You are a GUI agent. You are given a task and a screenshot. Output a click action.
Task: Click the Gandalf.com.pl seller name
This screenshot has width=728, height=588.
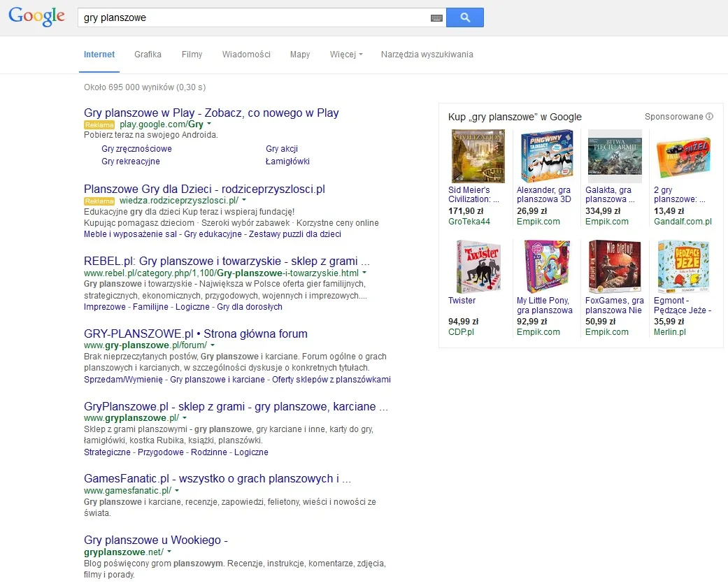pos(683,222)
